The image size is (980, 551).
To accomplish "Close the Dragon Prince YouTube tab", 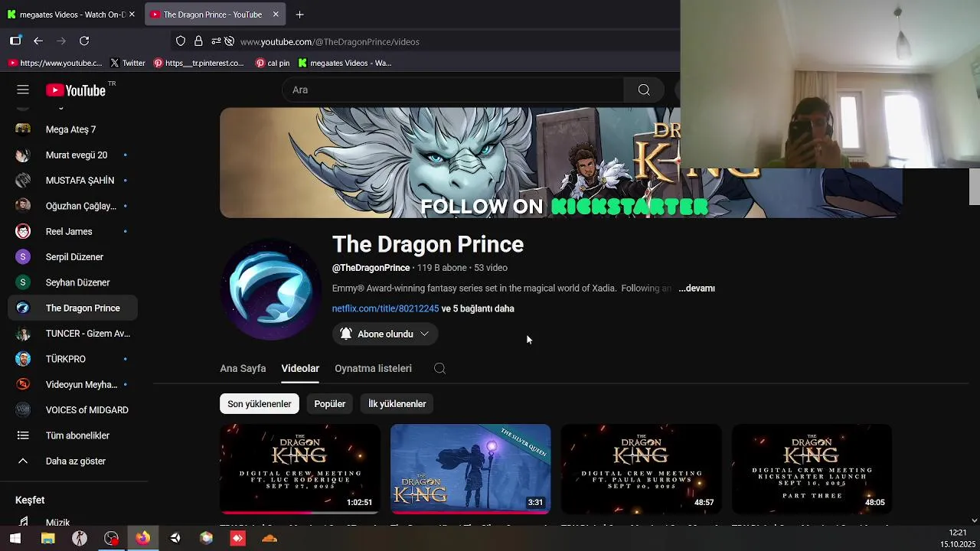I will [276, 15].
